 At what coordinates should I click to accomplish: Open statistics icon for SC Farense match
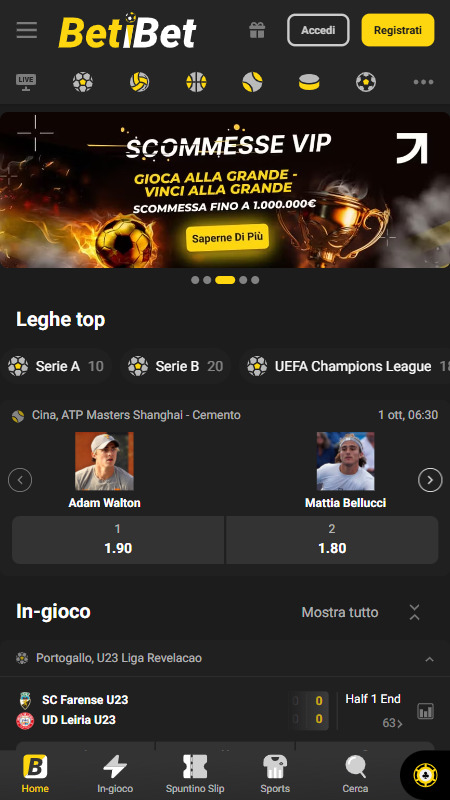click(x=425, y=711)
